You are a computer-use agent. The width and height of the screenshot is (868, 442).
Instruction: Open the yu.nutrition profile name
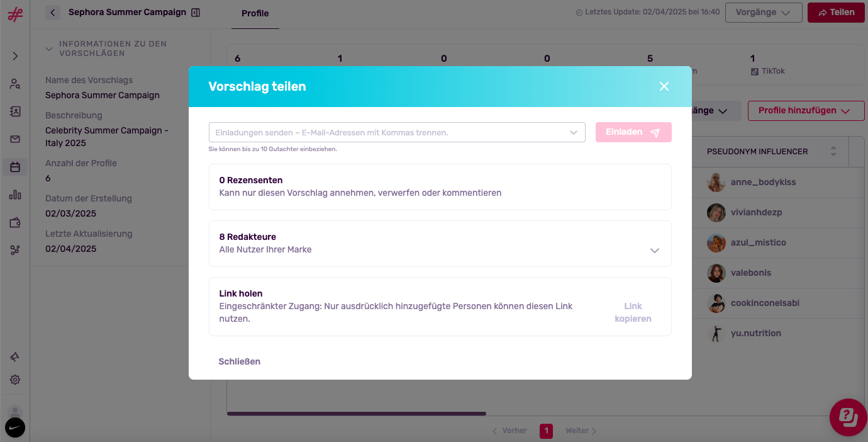pos(756,333)
